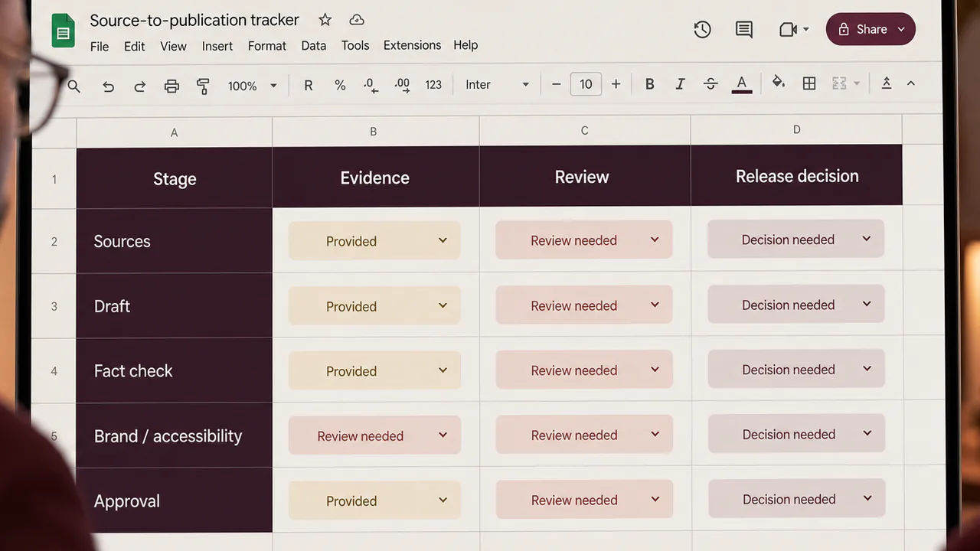
Task: Open the Review dropdown for Draft
Action: [584, 305]
